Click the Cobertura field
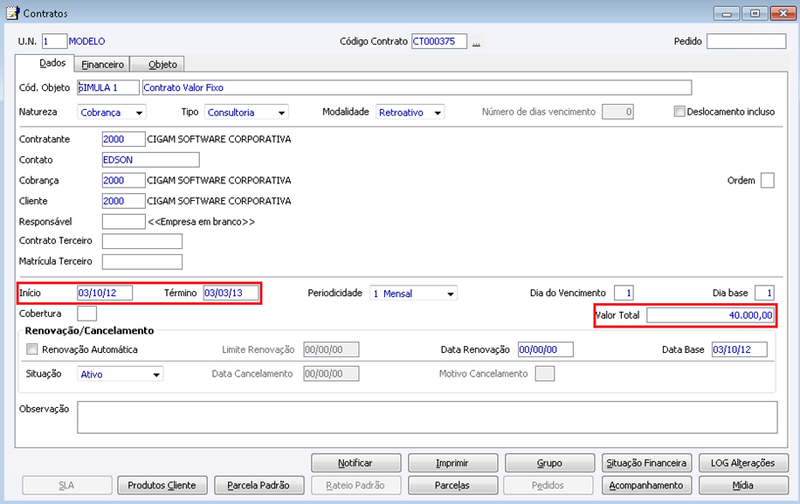 [x=87, y=313]
